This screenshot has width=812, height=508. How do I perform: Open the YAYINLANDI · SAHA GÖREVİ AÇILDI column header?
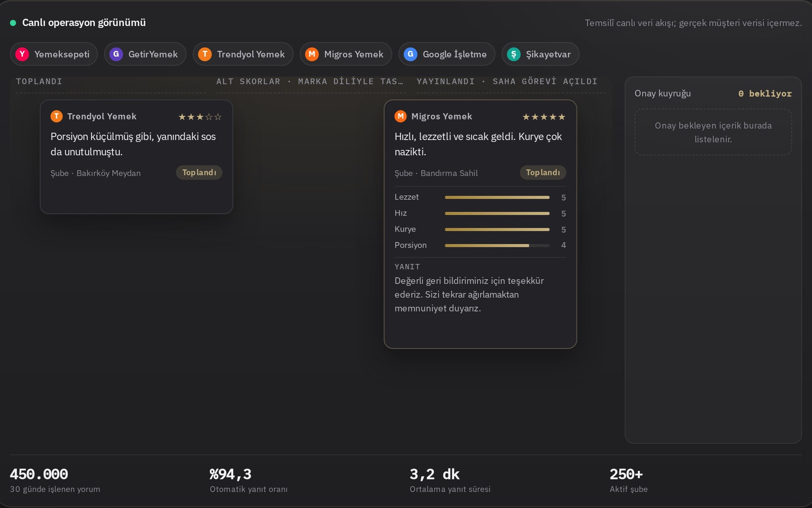(507, 81)
